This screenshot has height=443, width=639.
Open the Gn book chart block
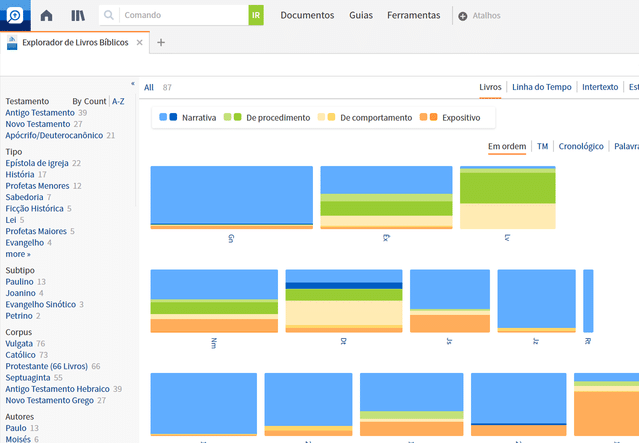coord(231,197)
